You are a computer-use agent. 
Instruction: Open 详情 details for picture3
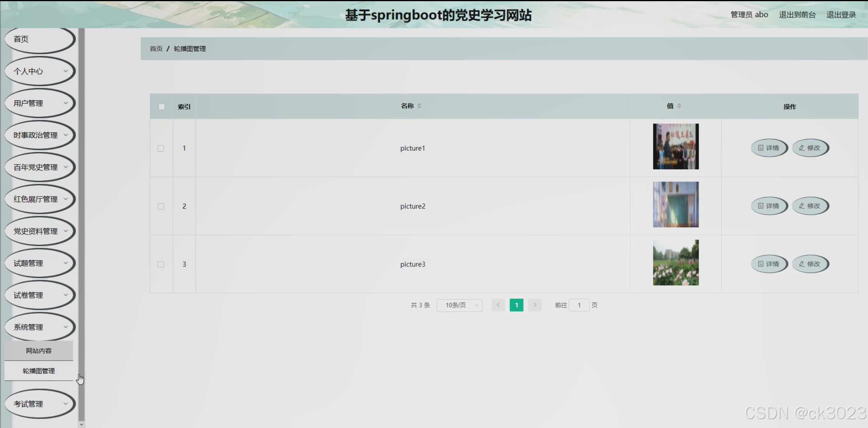point(769,264)
